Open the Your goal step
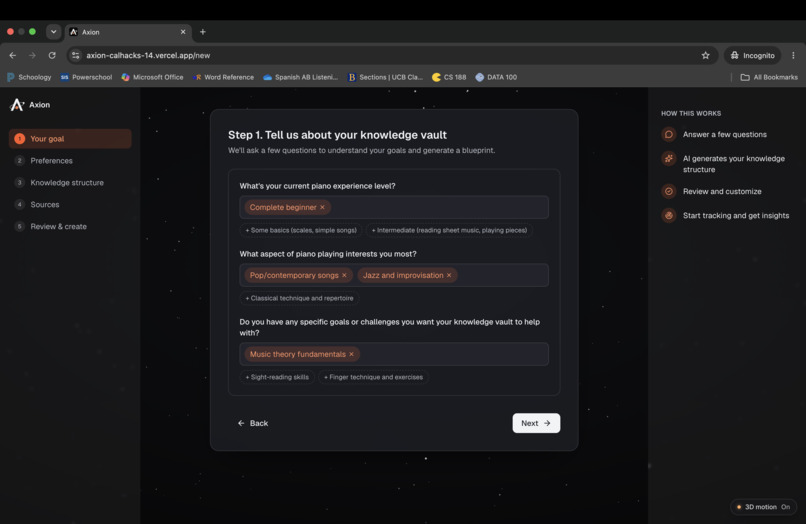Viewport: 806px width, 524px height. pyautogui.click(x=70, y=139)
